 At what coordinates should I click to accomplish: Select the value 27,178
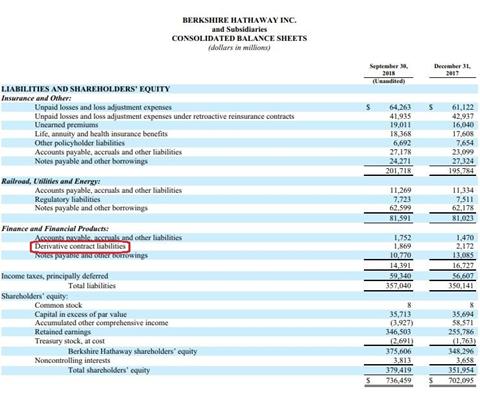click(x=400, y=152)
